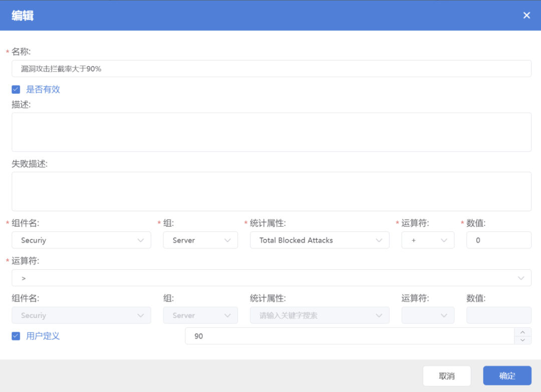541x392 pixels.
Task: Click the 失败描述 text area
Action: [x=271, y=191]
